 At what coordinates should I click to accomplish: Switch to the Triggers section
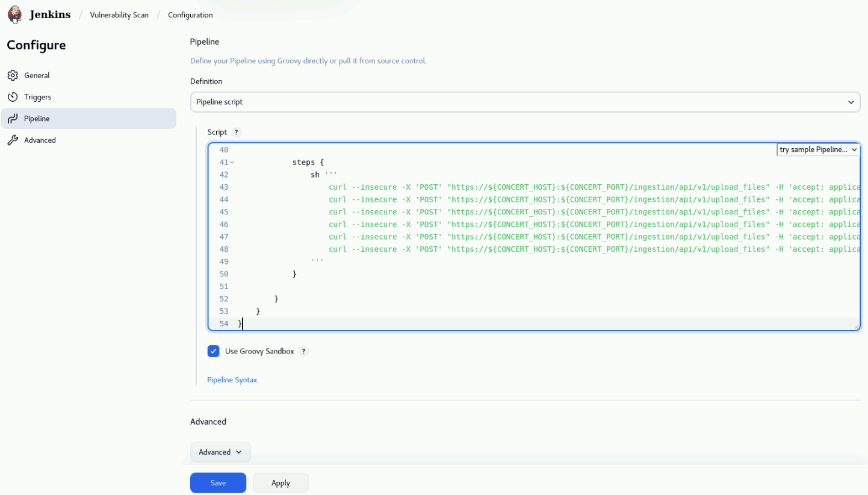tap(38, 97)
